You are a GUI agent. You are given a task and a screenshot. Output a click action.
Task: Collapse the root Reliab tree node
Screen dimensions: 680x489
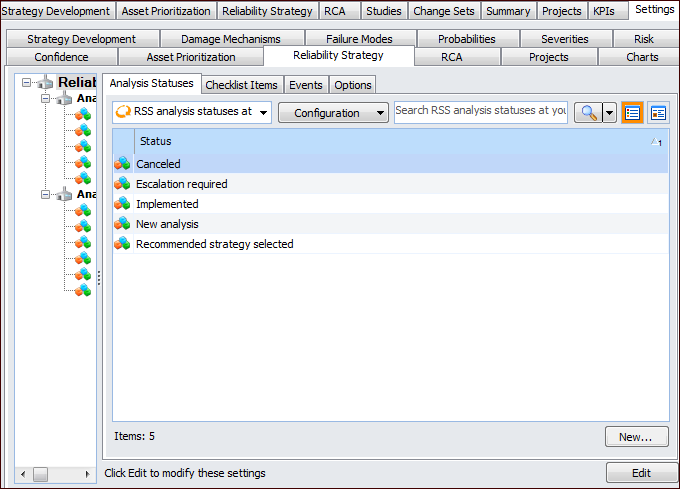pos(27,82)
